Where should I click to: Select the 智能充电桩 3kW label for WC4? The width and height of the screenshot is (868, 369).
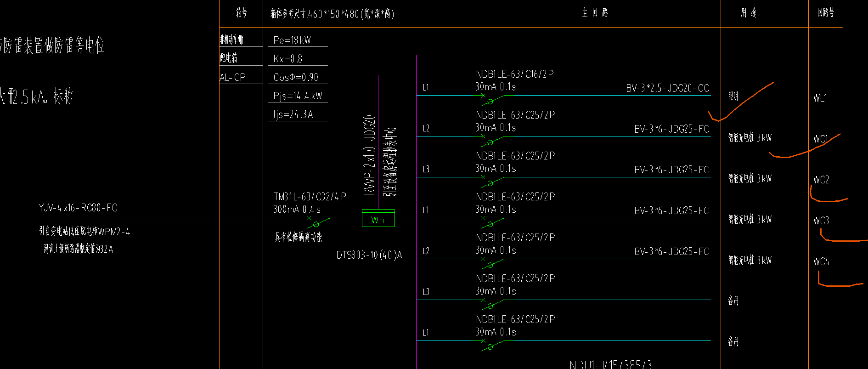[x=750, y=260]
